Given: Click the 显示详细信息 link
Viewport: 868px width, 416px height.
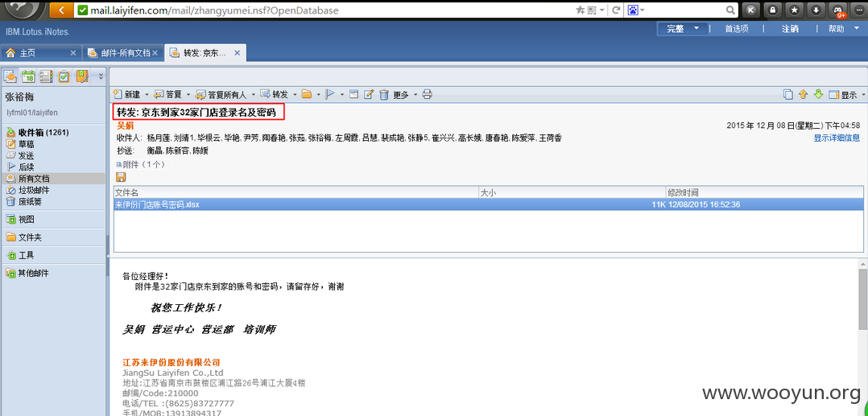Looking at the screenshot, I should (837, 138).
